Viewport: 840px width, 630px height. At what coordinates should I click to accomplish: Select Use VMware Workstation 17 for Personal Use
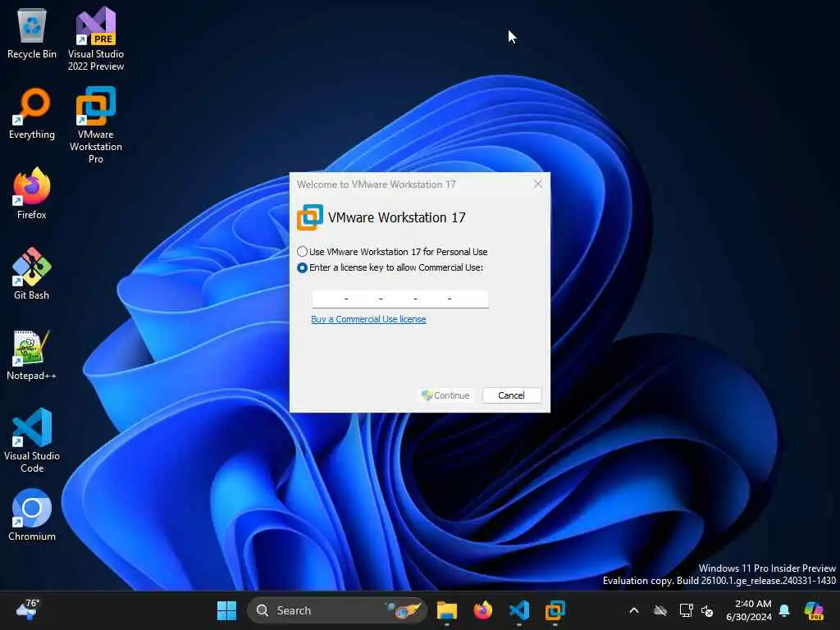coord(392,252)
